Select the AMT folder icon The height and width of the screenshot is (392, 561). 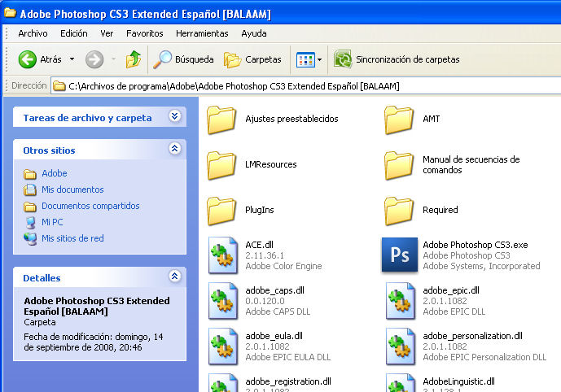click(x=399, y=120)
